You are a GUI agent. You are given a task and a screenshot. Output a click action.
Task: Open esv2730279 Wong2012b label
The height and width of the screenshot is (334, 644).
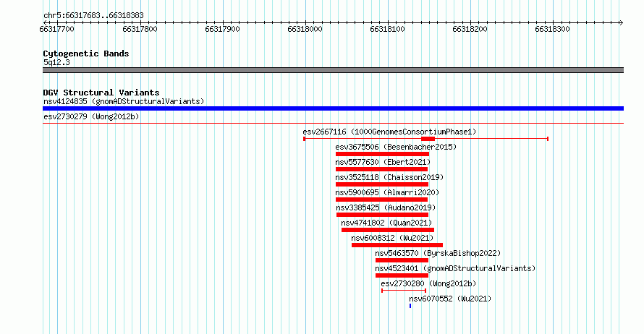91,116
